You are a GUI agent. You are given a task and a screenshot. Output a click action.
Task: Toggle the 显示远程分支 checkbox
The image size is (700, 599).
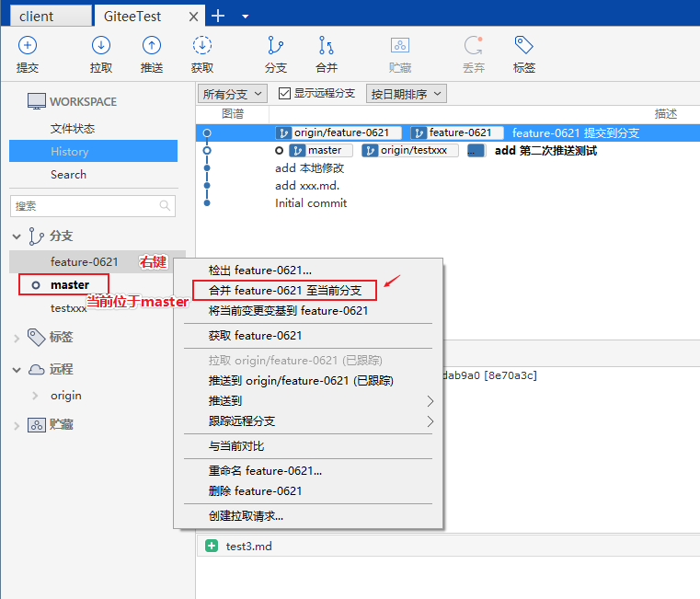pyautogui.click(x=284, y=93)
